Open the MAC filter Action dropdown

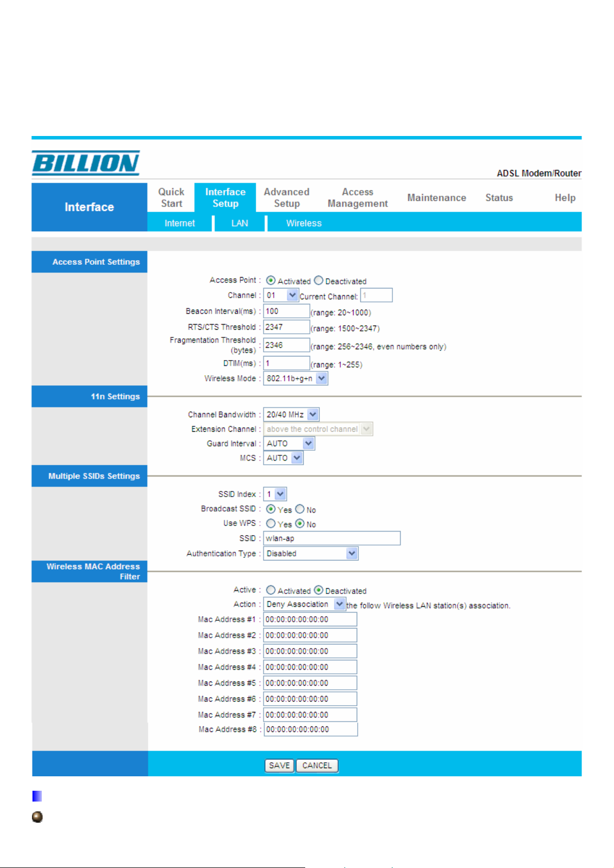point(304,604)
